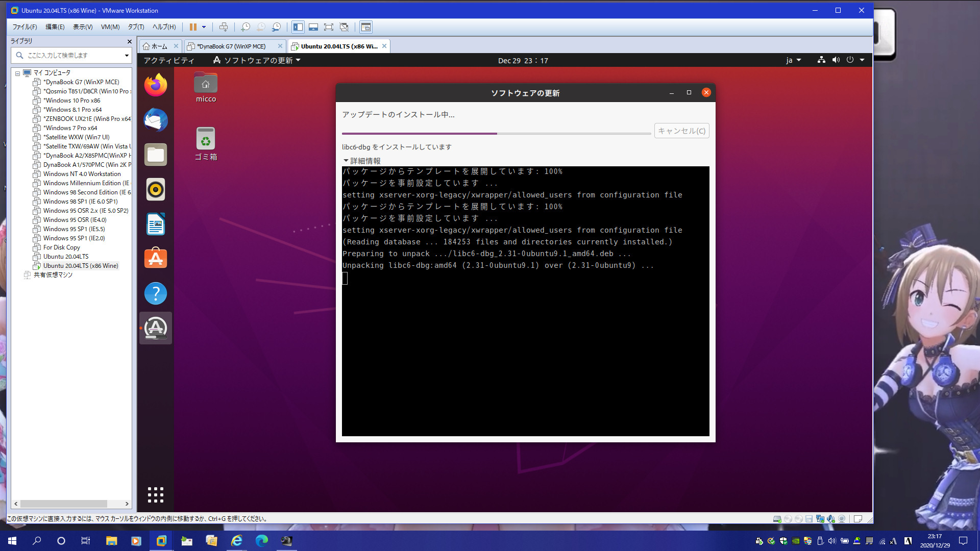Open アクティビティ overview in Ubuntu
980x551 pixels.
click(169, 60)
